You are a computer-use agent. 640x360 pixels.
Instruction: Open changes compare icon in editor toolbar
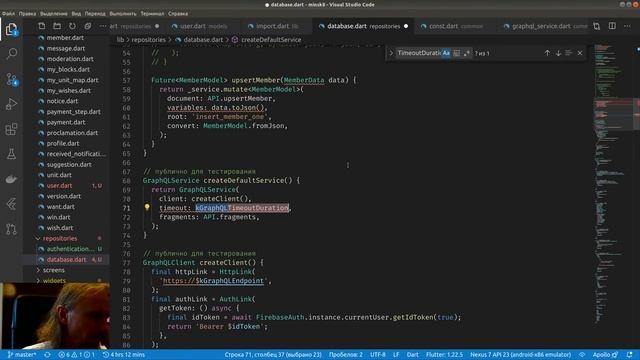point(597,26)
